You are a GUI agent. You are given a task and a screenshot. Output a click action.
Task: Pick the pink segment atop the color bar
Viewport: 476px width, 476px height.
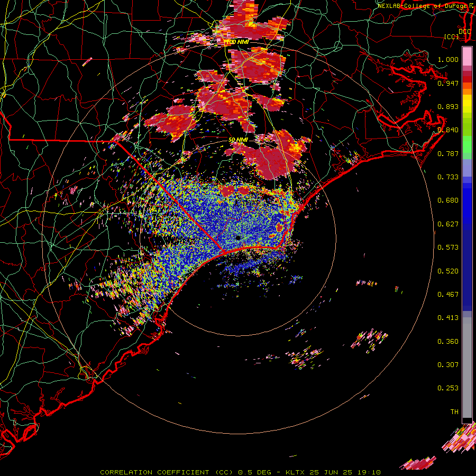point(467,57)
